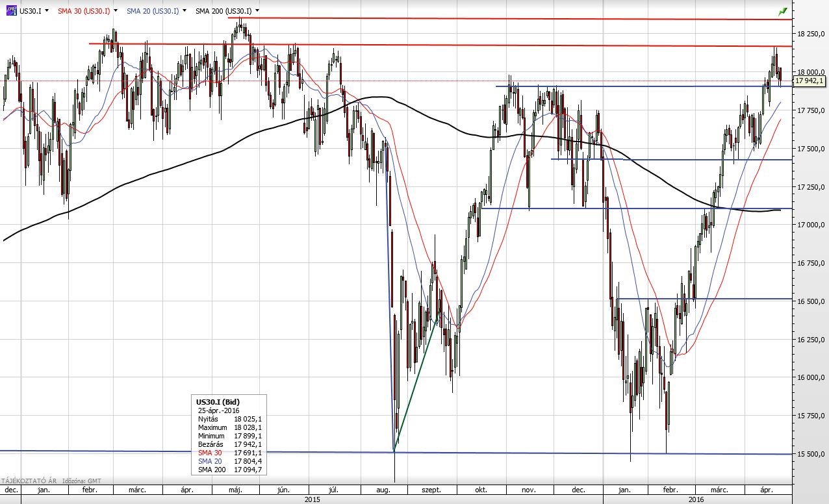Click the jún. month label

click(x=283, y=490)
